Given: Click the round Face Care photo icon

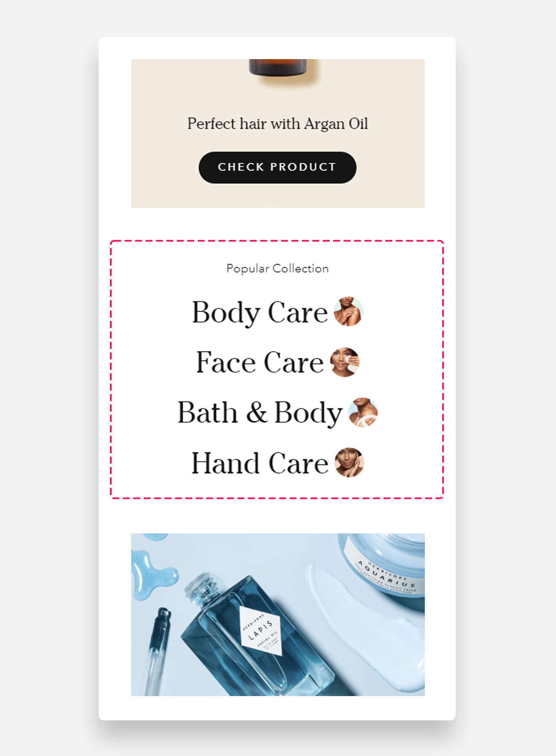Looking at the screenshot, I should point(345,362).
